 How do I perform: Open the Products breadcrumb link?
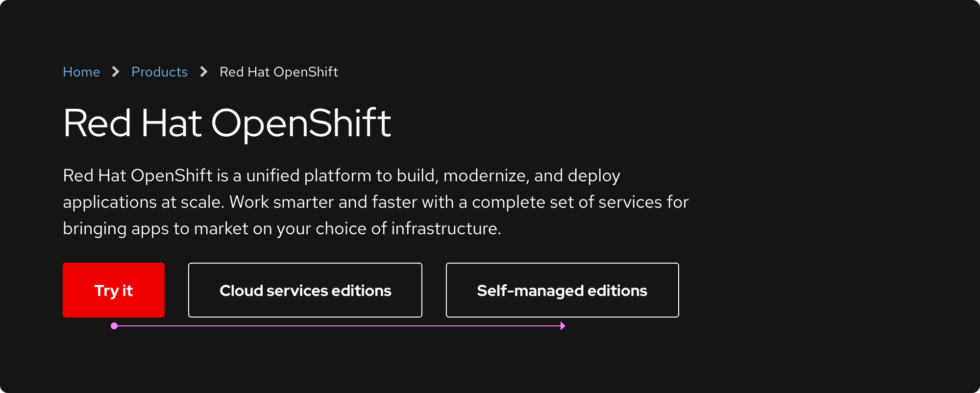tap(159, 72)
